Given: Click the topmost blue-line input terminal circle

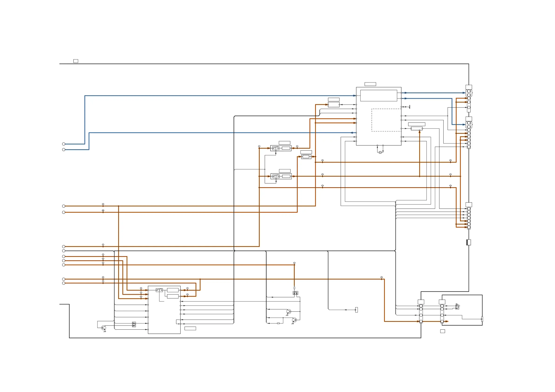Looking at the screenshot, I should (x=64, y=144).
